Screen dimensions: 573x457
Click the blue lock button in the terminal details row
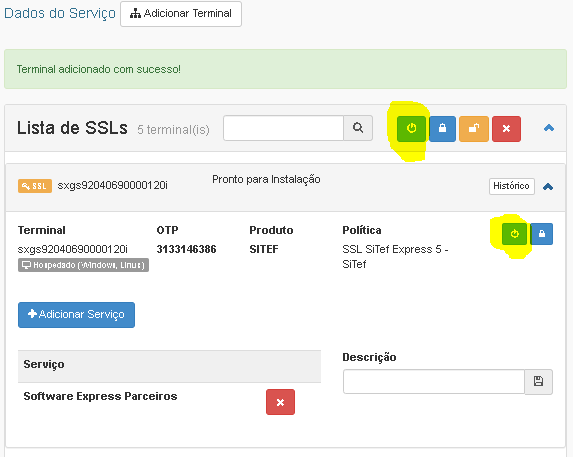tap(542, 234)
